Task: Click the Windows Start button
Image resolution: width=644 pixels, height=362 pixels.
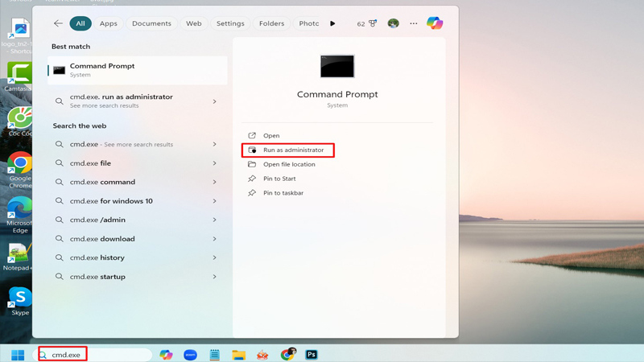Action: [x=18, y=355]
